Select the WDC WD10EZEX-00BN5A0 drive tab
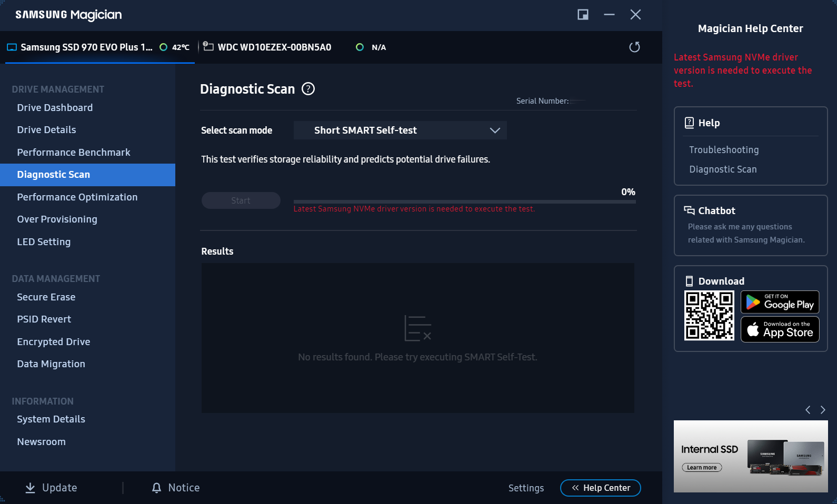The width and height of the screenshot is (837, 504). point(295,47)
